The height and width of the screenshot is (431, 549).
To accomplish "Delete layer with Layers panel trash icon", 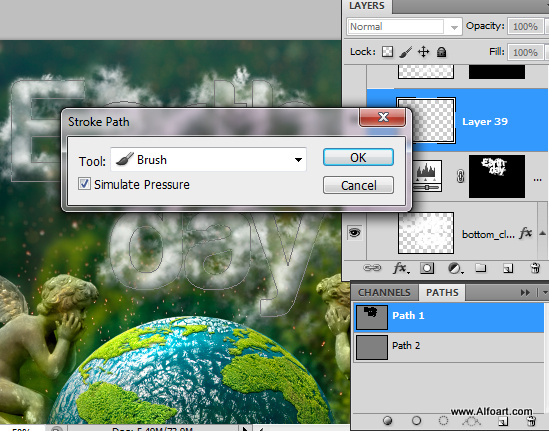I will click(x=535, y=268).
